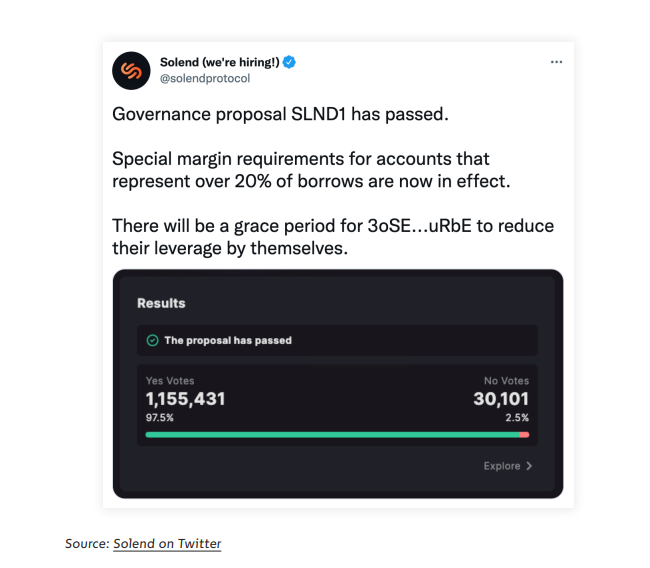Click the blue verified badge
Screen dimensions: 650x568
click(289, 62)
